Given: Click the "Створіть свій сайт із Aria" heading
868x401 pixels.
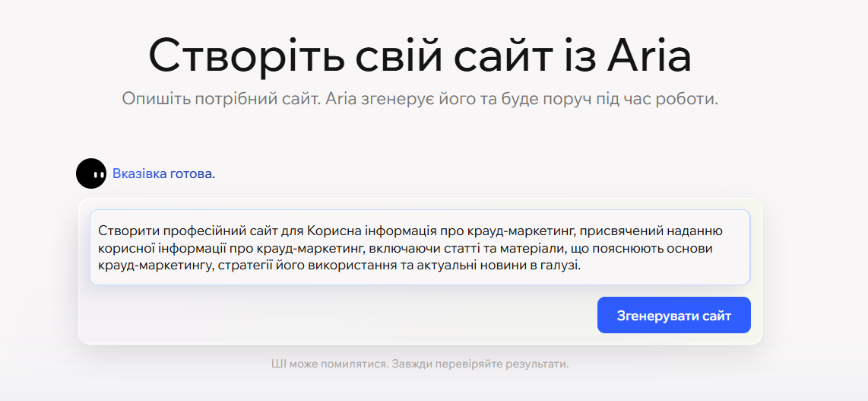Looking at the screenshot, I should pyautogui.click(x=420, y=55).
